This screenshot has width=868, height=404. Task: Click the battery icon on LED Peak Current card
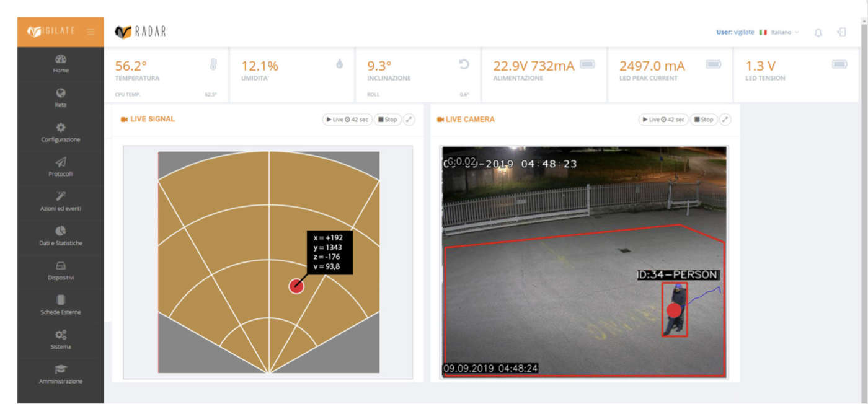(714, 64)
